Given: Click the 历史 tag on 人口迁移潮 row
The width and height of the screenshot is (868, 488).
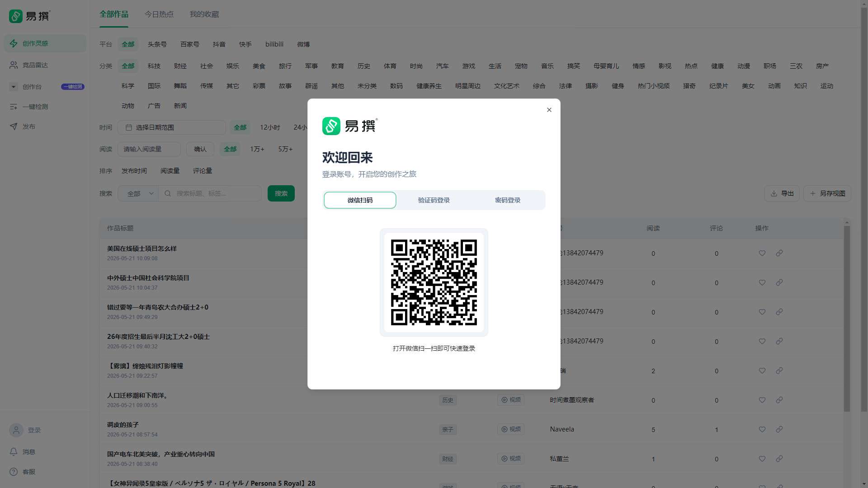Looking at the screenshot, I should (448, 400).
